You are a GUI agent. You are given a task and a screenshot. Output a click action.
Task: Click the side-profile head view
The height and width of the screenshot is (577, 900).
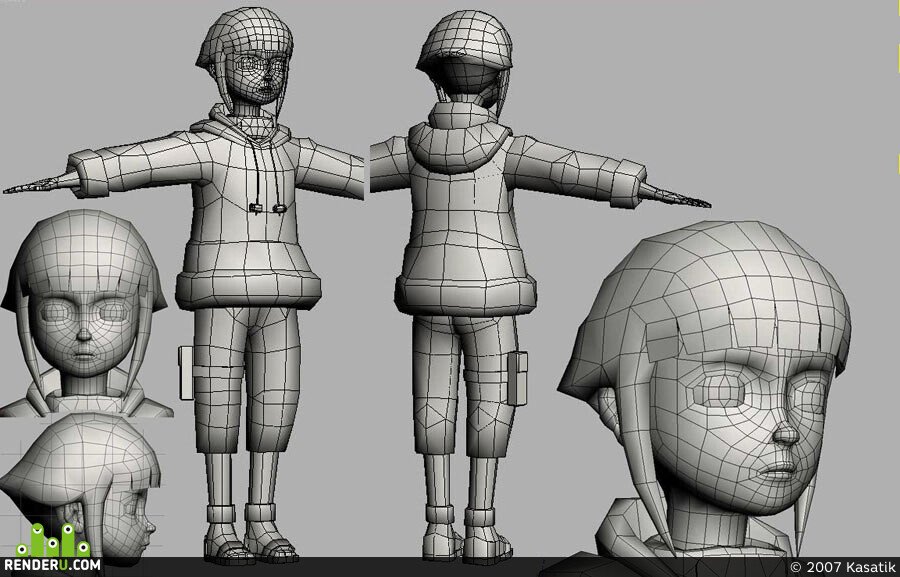80,488
